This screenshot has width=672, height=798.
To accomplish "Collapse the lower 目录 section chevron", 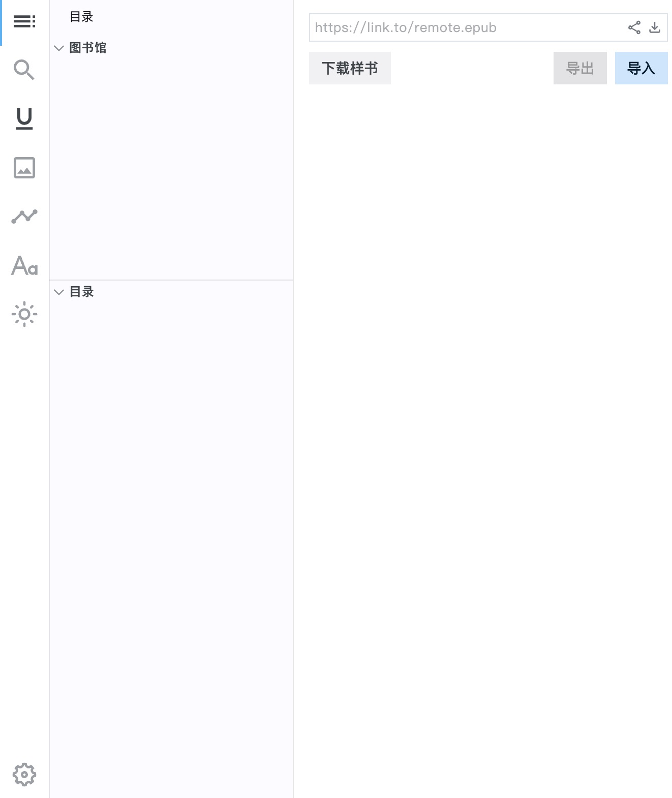I will pyautogui.click(x=59, y=292).
